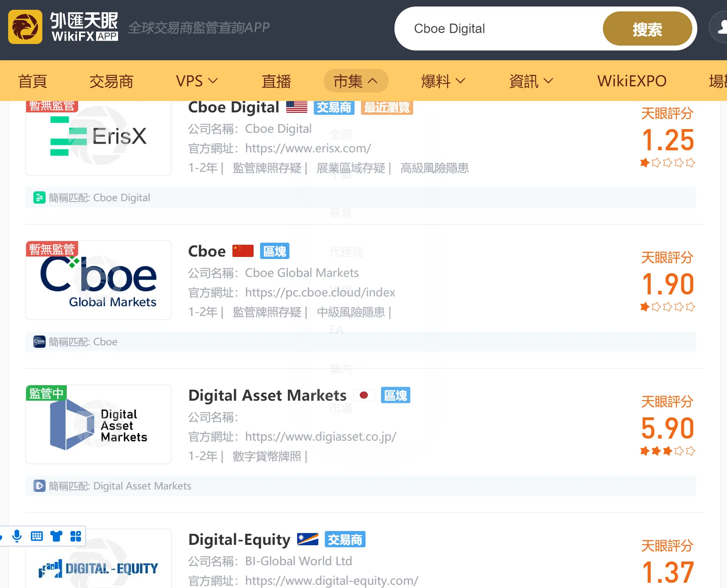The image size is (727, 588).
Task: Click the 監管中 badge on Digital Asset Markets
Action: [x=46, y=393]
